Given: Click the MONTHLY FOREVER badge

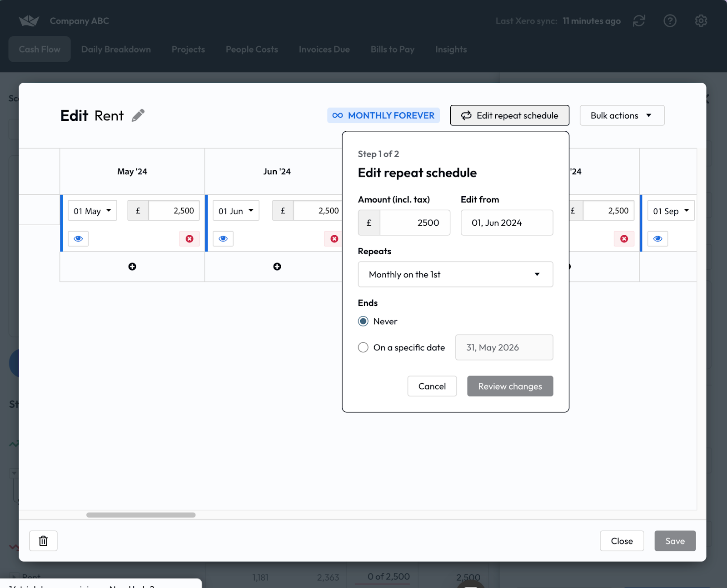Looking at the screenshot, I should tap(383, 116).
